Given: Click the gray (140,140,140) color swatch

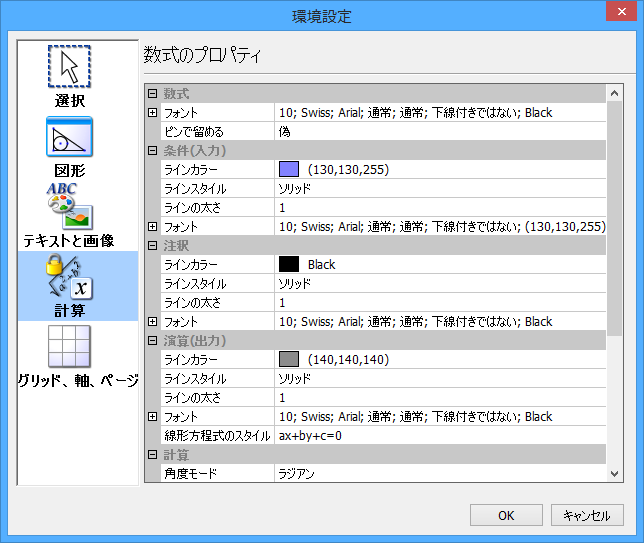Looking at the screenshot, I should tap(289, 360).
